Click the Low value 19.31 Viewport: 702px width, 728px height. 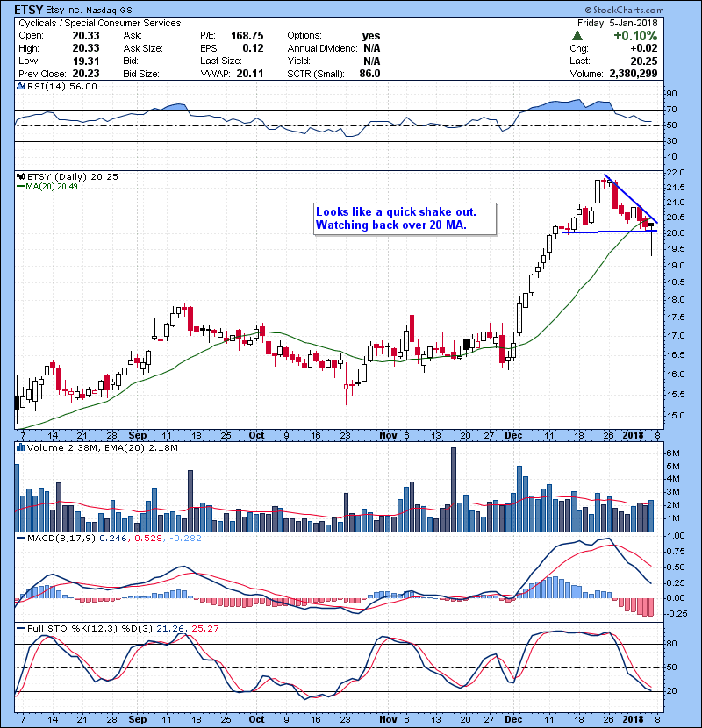86,61
